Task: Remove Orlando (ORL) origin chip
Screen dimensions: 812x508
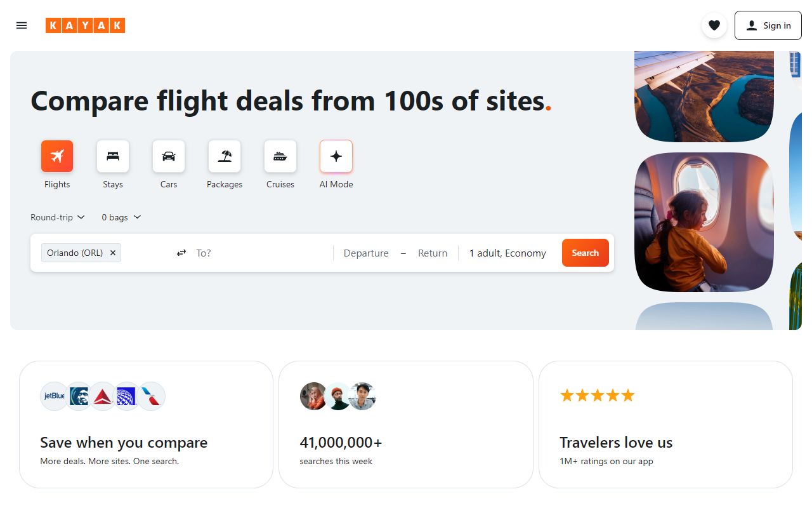Action: pyautogui.click(x=113, y=253)
